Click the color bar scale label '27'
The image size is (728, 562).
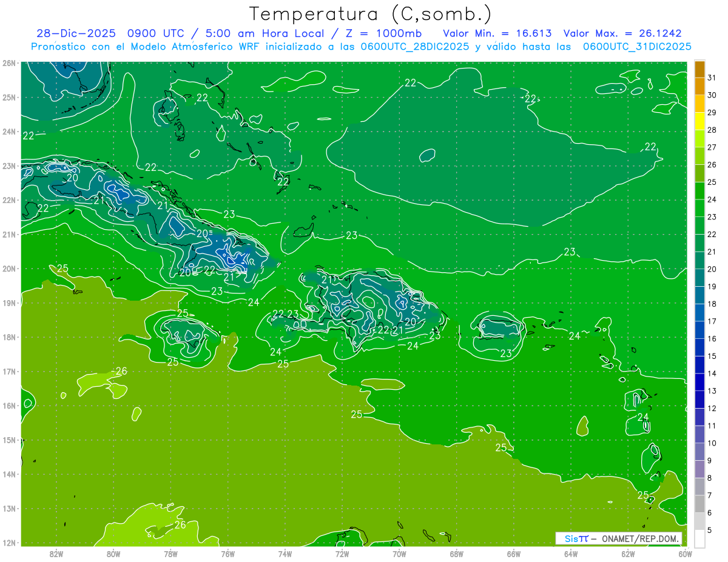(712, 147)
